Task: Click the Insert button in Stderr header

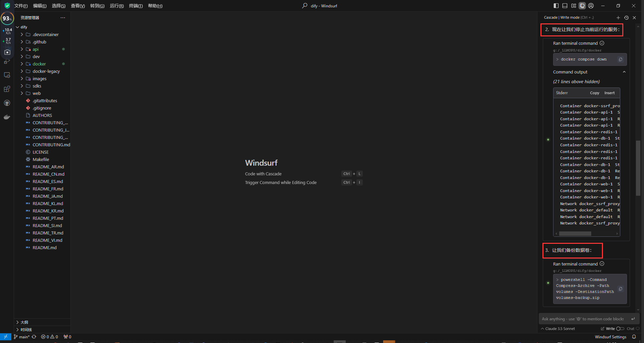Action: pyautogui.click(x=609, y=93)
